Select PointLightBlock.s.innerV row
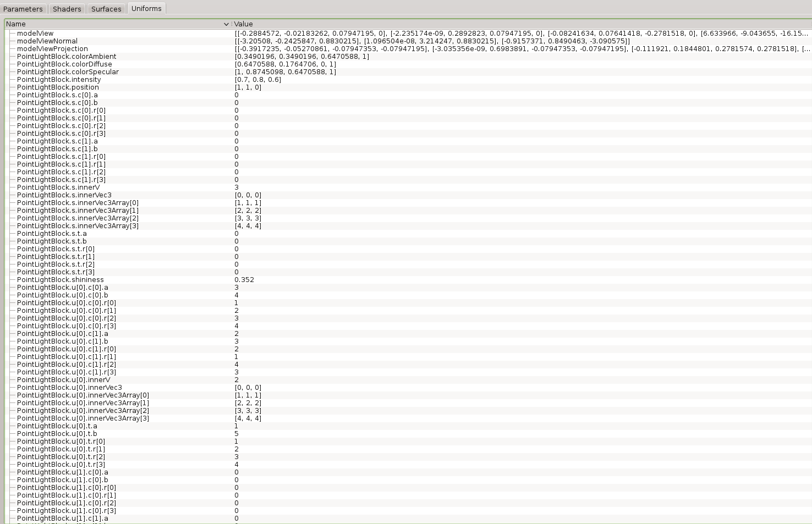The width and height of the screenshot is (812, 524). click(408, 187)
